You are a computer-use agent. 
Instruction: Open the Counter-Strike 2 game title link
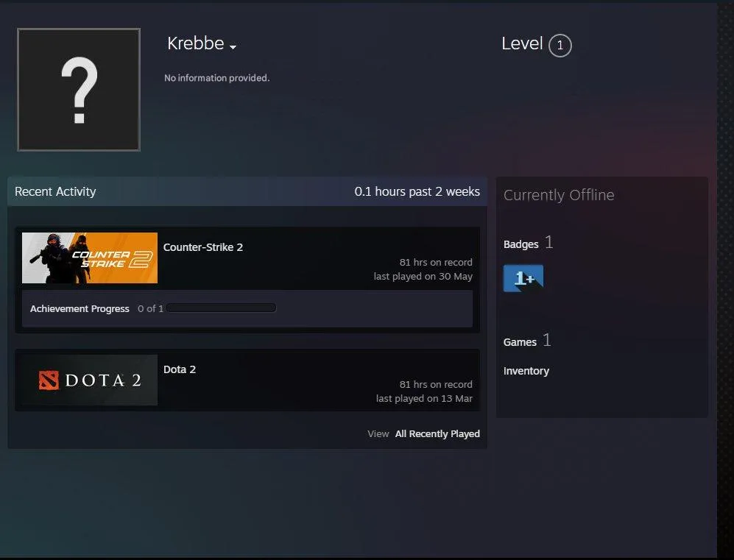203,247
